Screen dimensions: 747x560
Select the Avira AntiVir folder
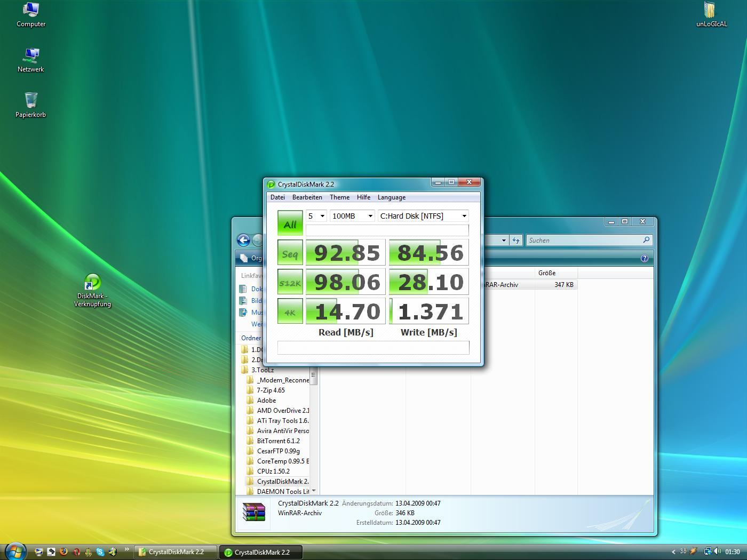click(x=278, y=431)
